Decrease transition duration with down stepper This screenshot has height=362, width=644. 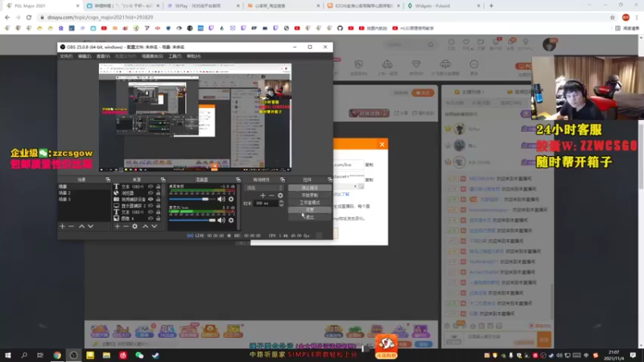[281, 205]
